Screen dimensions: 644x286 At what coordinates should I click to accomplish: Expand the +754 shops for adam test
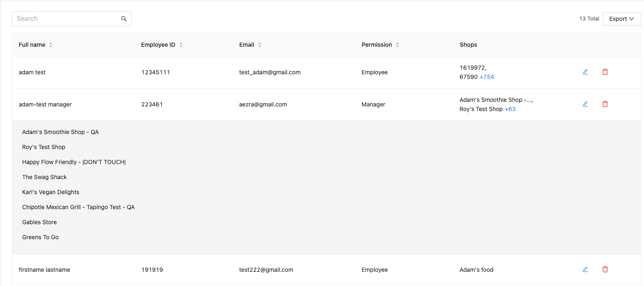(x=487, y=77)
